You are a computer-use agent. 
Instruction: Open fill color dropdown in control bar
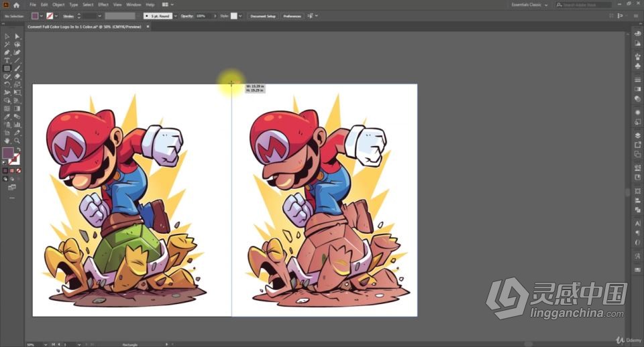pyautogui.click(x=42, y=16)
